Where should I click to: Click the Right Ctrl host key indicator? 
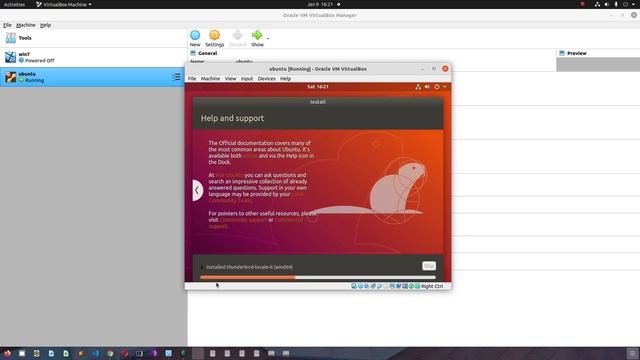click(432, 286)
